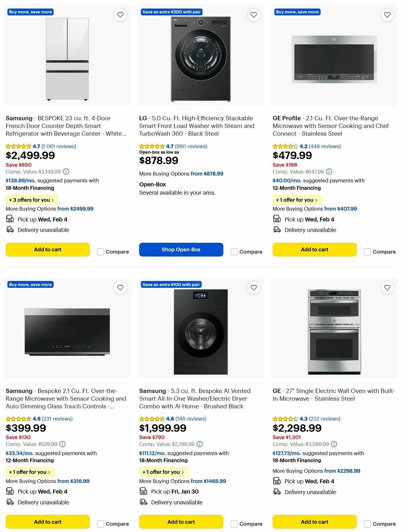Click the info icon on the wall oven Comp. Value
This screenshot has height=532, width=403.
pyautogui.click(x=333, y=444)
